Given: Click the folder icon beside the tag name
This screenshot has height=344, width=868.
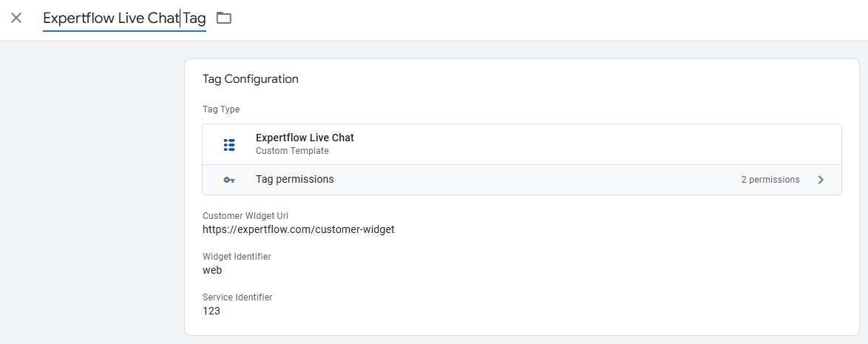Looking at the screenshot, I should (x=224, y=18).
